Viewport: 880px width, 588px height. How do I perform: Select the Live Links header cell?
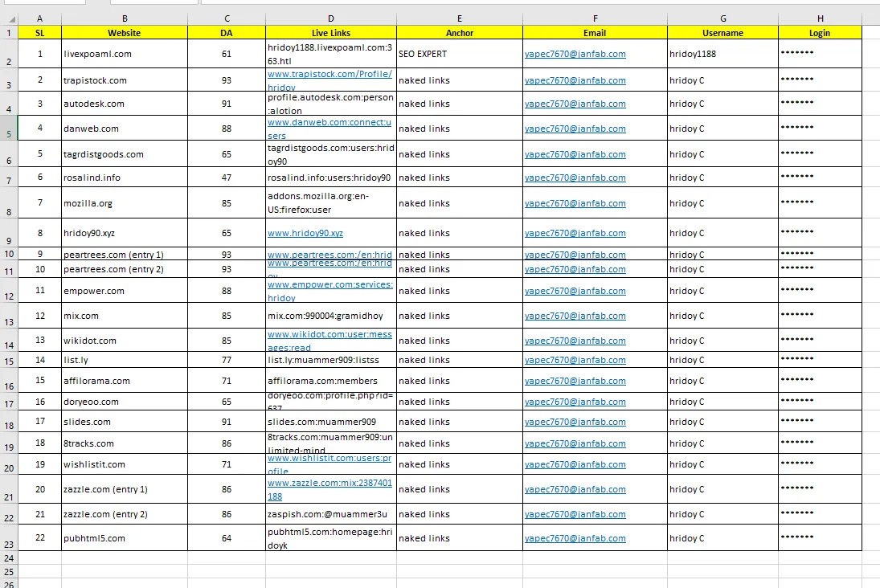coord(331,33)
